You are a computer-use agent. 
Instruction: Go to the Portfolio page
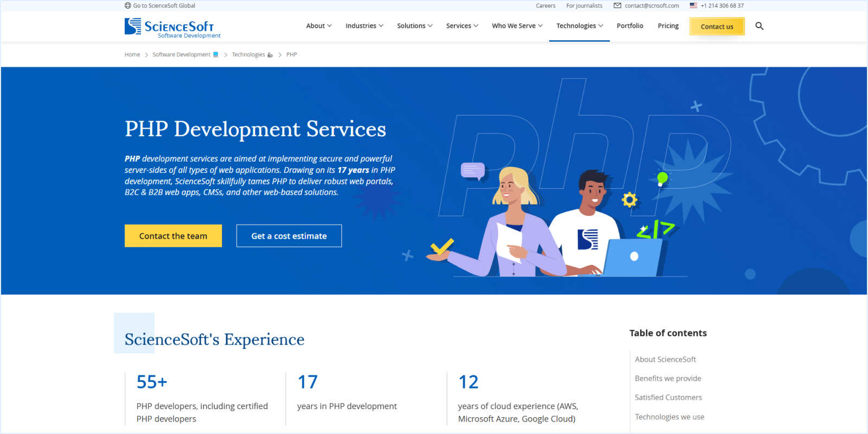click(630, 26)
